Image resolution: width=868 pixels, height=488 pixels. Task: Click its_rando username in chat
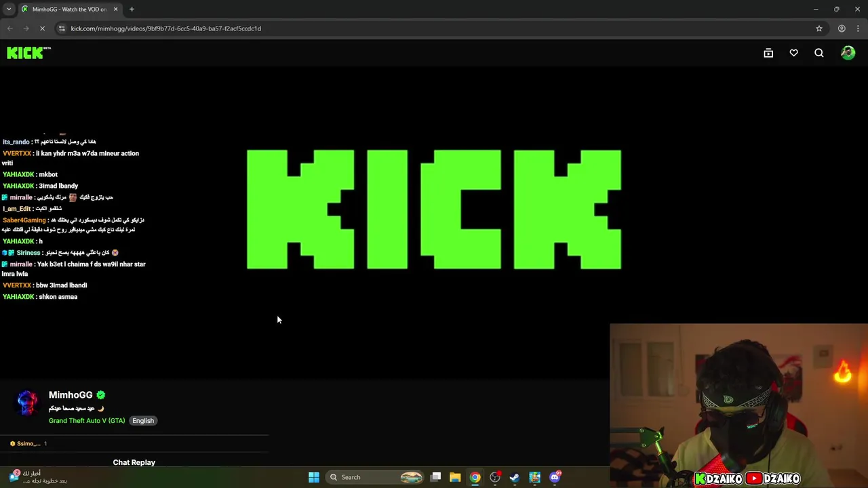point(16,142)
